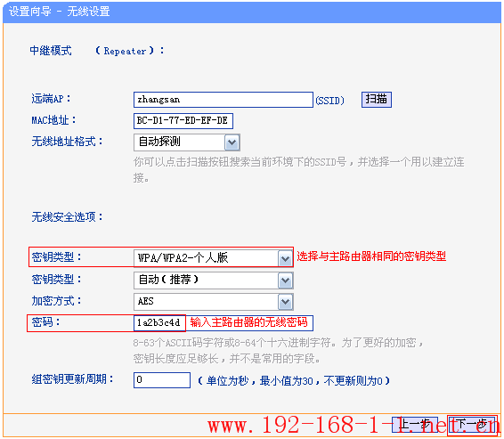The image size is (504, 439).
Task: Open the 自动(推荐) dropdown
Action: 213,280
